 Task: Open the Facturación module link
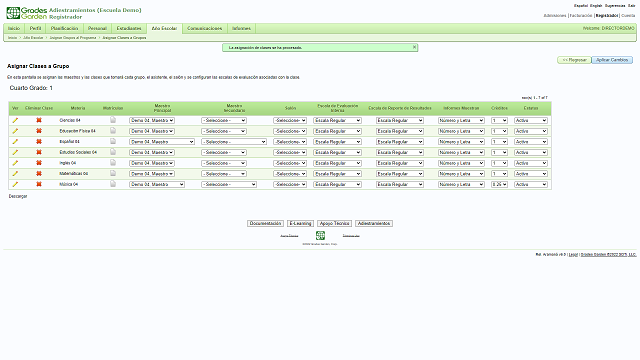[581, 16]
